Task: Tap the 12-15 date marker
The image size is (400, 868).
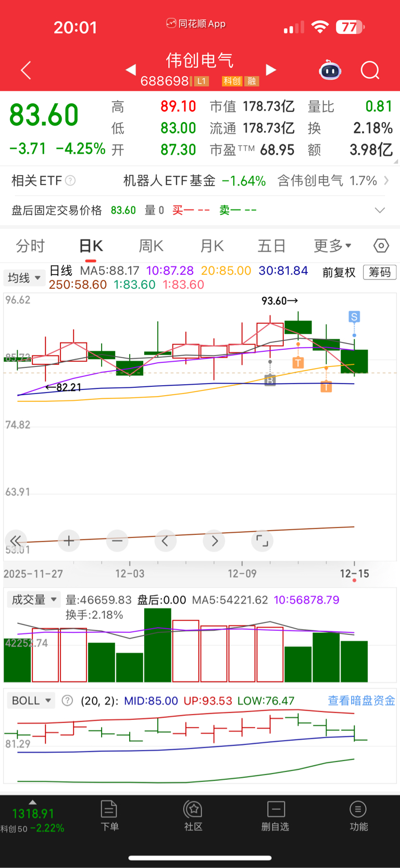Action: (x=354, y=573)
